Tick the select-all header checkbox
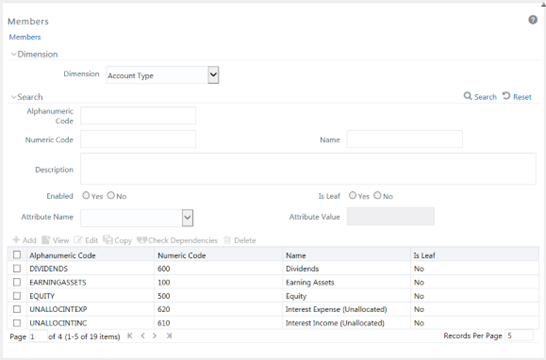The image size is (546, 360). (17, 255)
